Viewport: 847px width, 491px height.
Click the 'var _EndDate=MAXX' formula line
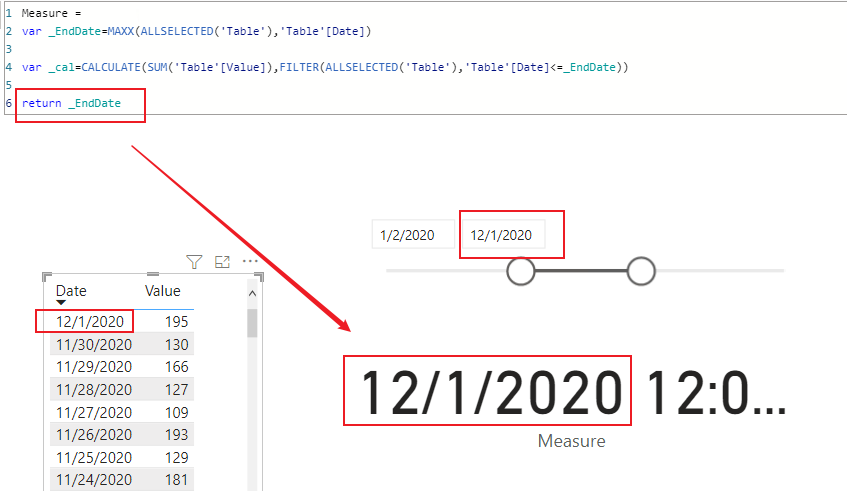(197, 31)
